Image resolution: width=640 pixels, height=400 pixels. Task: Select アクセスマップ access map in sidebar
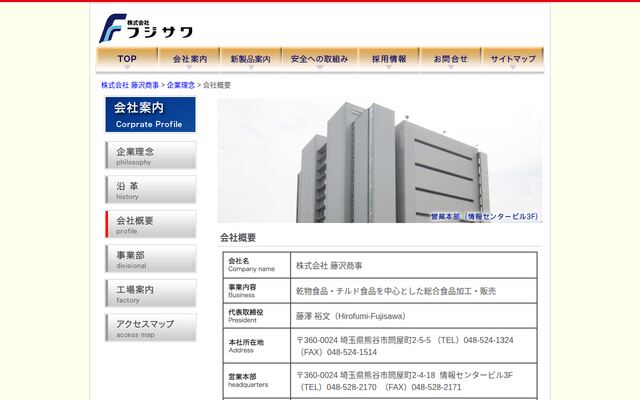pyautogui.click(x=151, y=327)
